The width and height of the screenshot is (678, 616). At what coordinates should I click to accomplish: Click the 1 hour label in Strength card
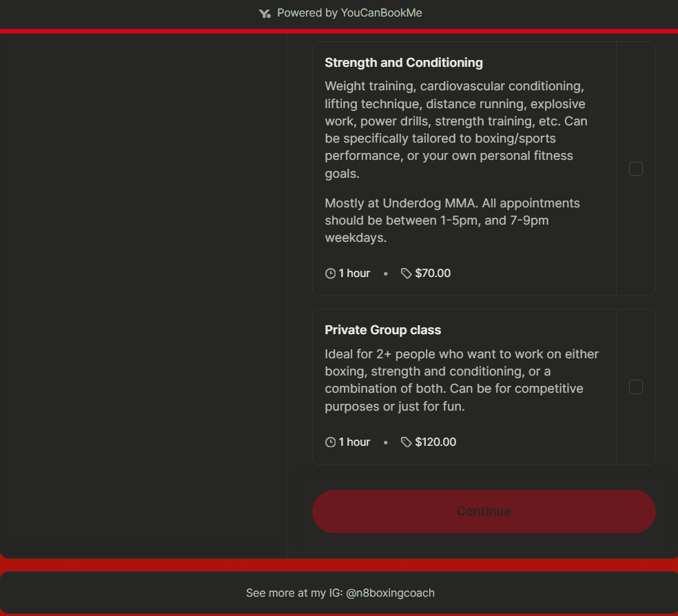point(354,273)
